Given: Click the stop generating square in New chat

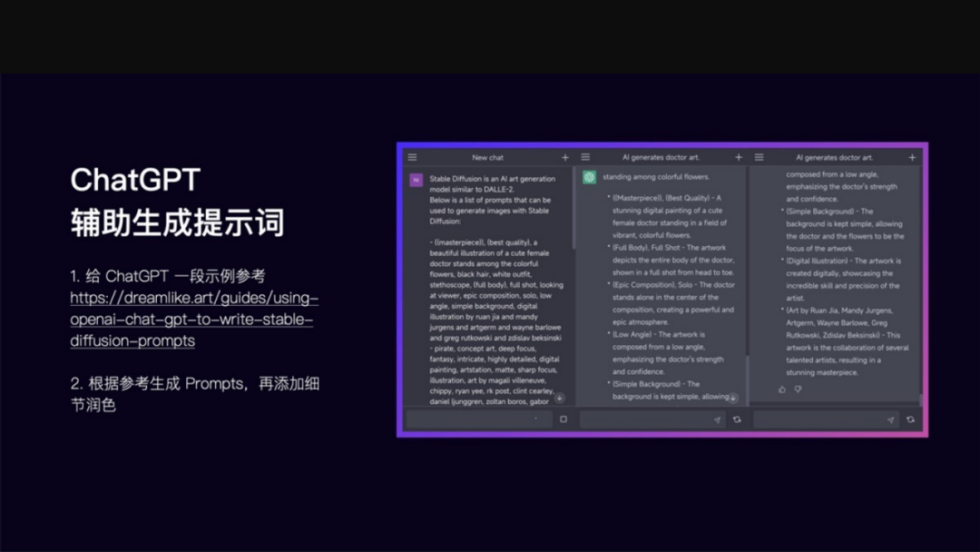Looking at the screenshot, I should pos(563,419).
